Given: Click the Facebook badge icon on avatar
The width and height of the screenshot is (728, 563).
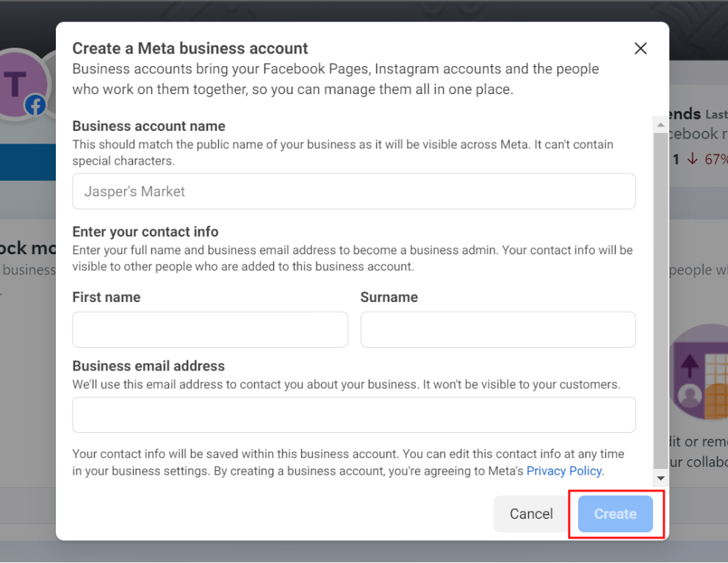Looking at the screenshot, I should point(36,105).
